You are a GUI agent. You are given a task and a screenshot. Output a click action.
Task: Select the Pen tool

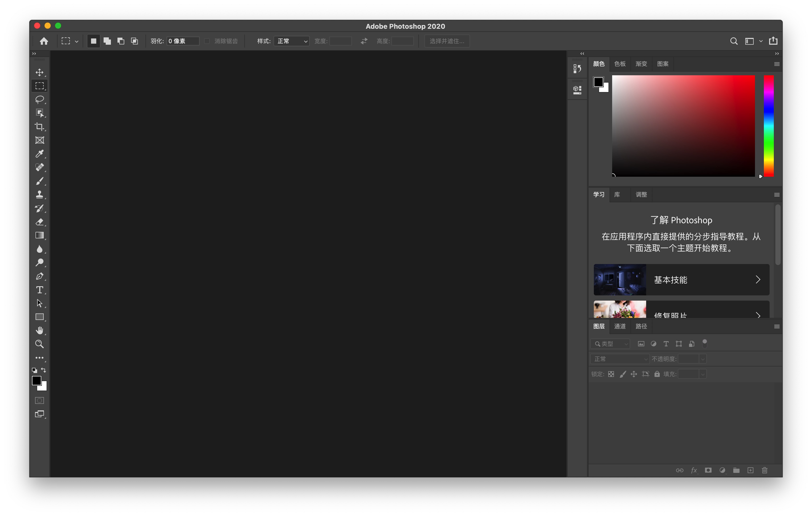pos(40,276)
